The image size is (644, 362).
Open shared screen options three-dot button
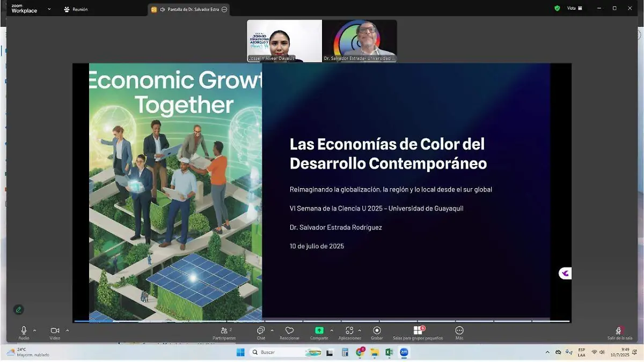(224, 10)
